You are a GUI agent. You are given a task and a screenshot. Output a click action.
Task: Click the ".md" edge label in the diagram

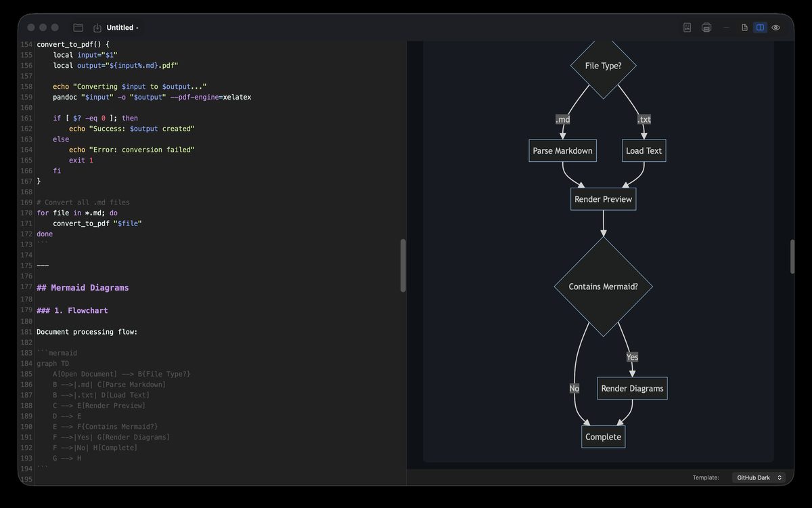pyautogui.click(x=562, y=119)
